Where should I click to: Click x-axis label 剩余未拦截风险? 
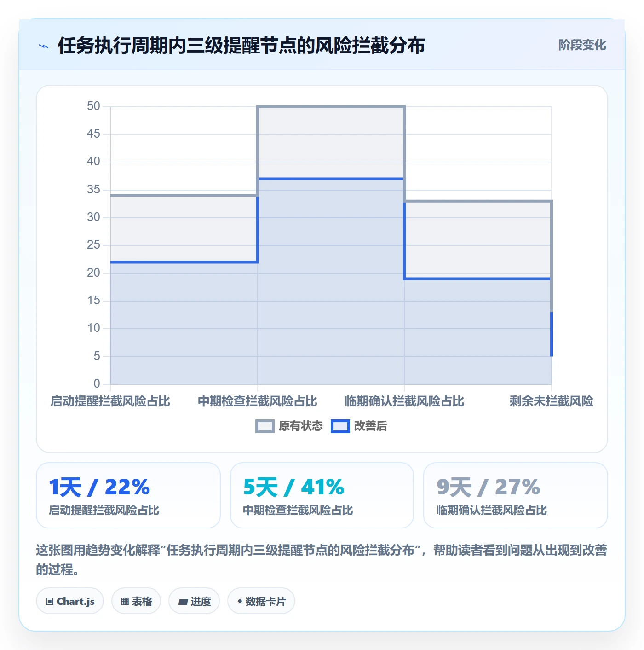pyautogui.click(x=551, y=401)
